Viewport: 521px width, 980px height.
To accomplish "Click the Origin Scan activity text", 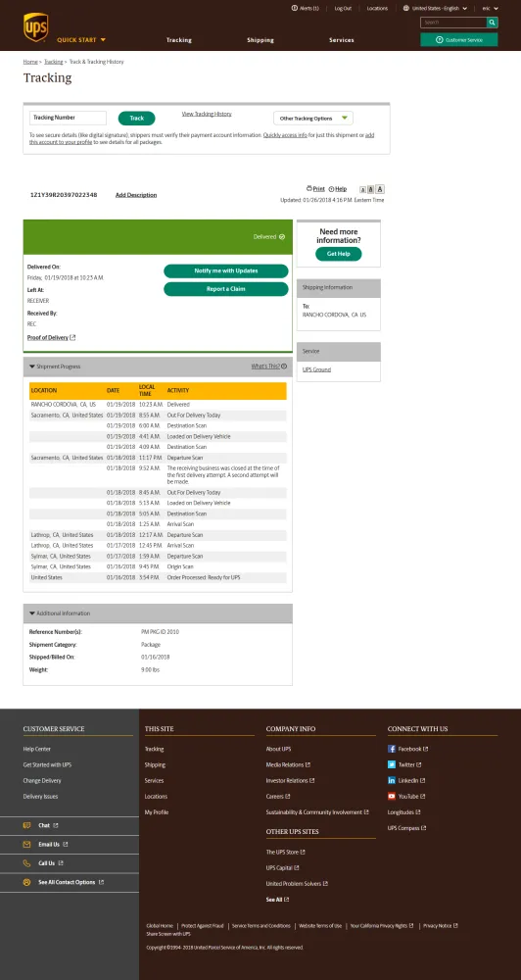I will [180, 566].
